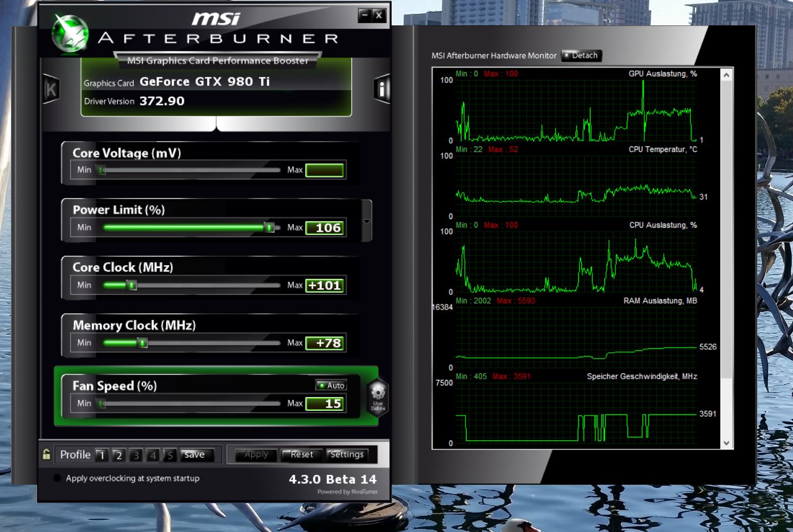
Task: Click the Power Limit slider handle
Action: click(x=269, y=228)
